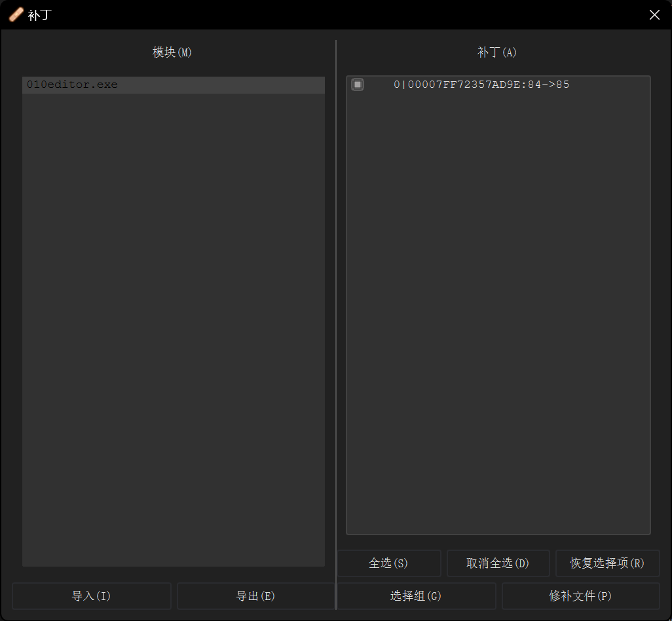Toggle the checkbox beside patch 00007FF72357AD9E
The image size is (672, 621).
click(357, 84)
